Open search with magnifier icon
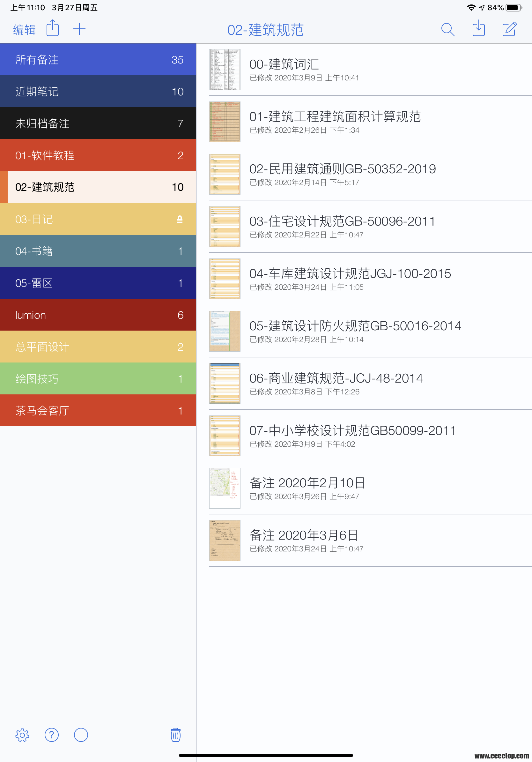This screenshot has height=762, width=532. (447, 29)
